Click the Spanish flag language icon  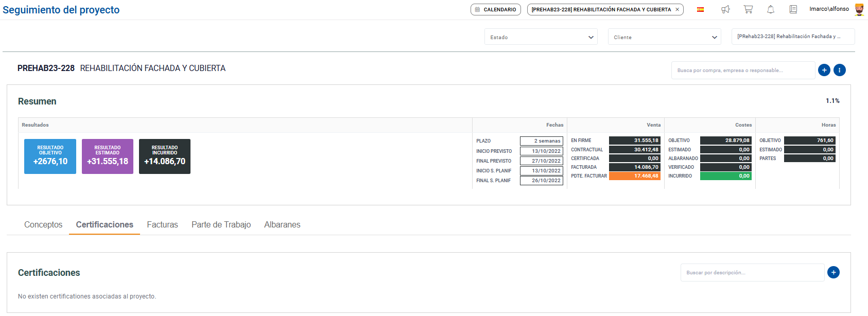click(700, 10)
